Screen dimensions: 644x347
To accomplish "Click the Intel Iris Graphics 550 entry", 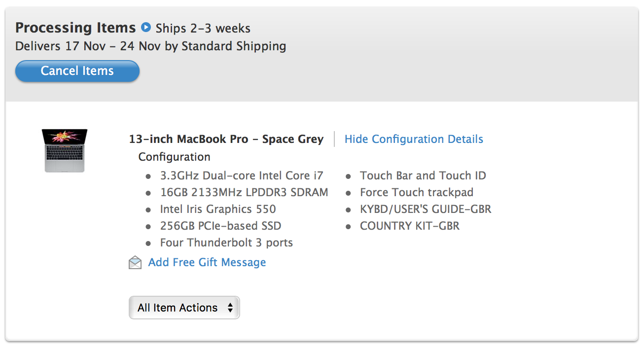I will click(x=218, y=209).
